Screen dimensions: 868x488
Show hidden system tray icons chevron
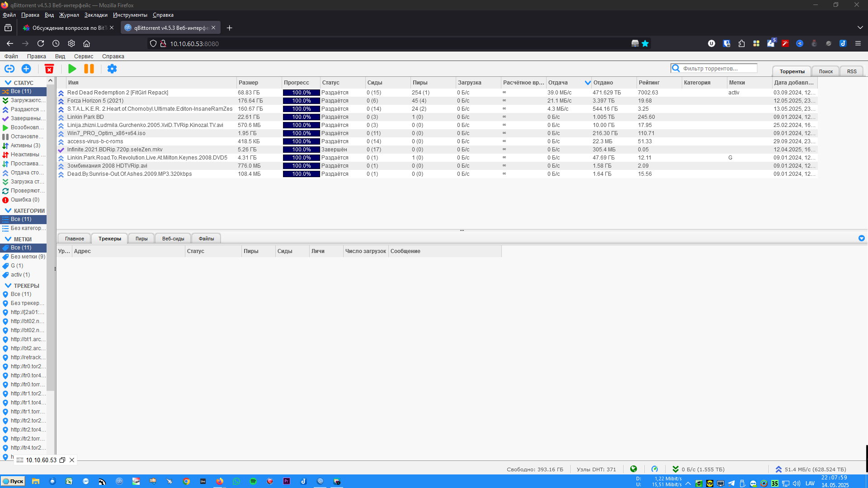688,483
